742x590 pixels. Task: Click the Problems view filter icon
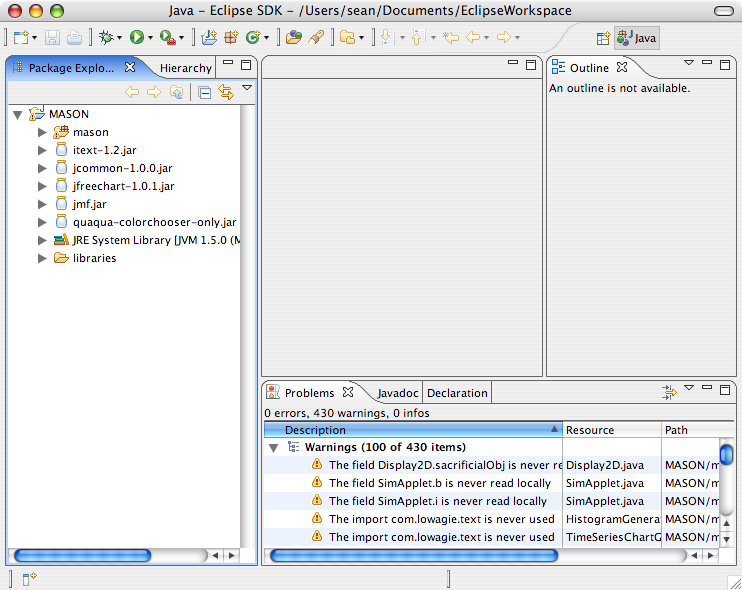pos(669,393)
